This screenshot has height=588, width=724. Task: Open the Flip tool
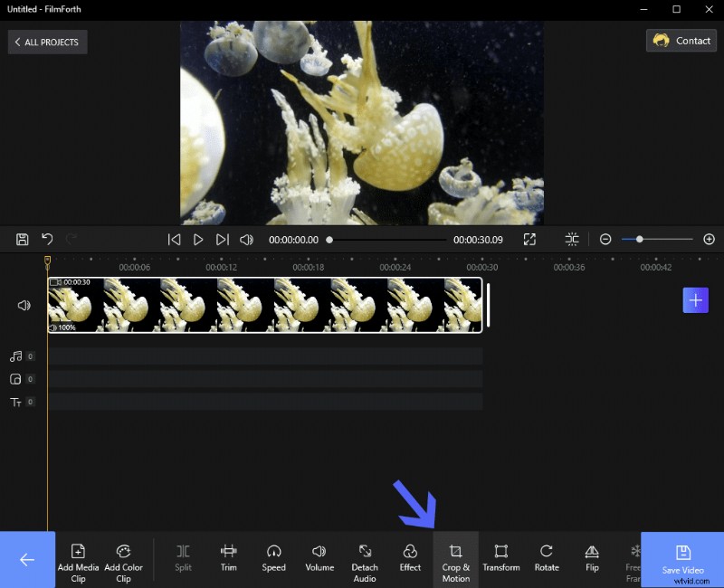pyautogui.click(x=592, y=559)
